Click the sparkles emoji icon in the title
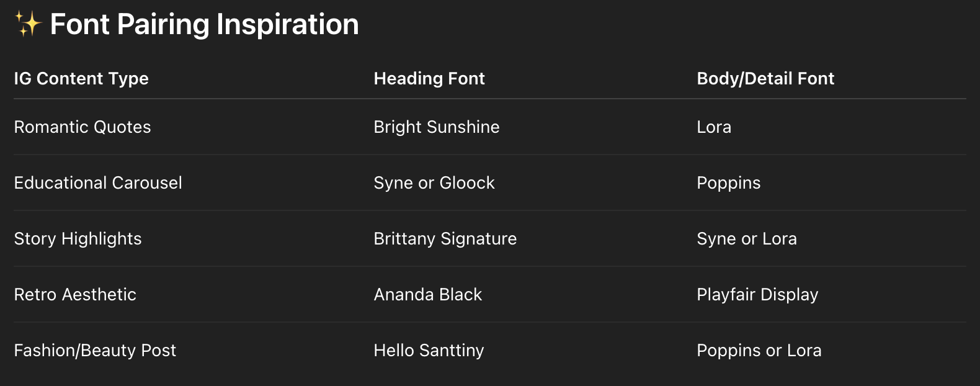The image size is (980, 386). click(x=28, y=24)
